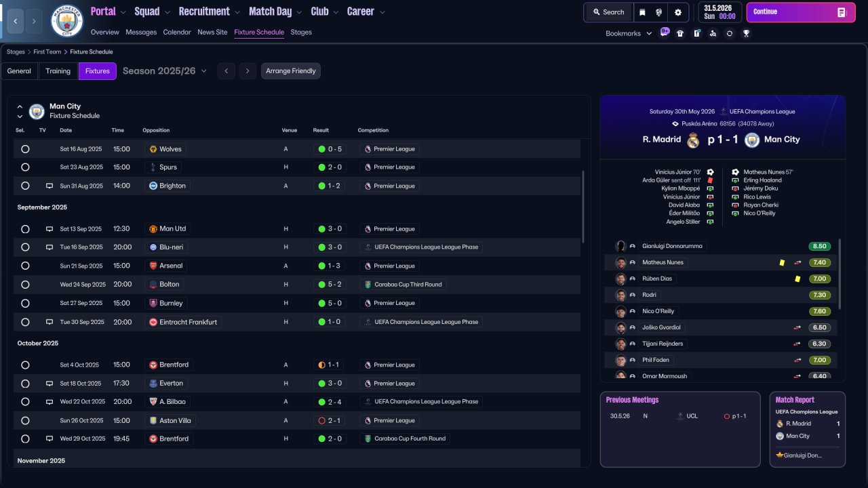
Task: Go forward with the right arrow button
Action: 34,21
